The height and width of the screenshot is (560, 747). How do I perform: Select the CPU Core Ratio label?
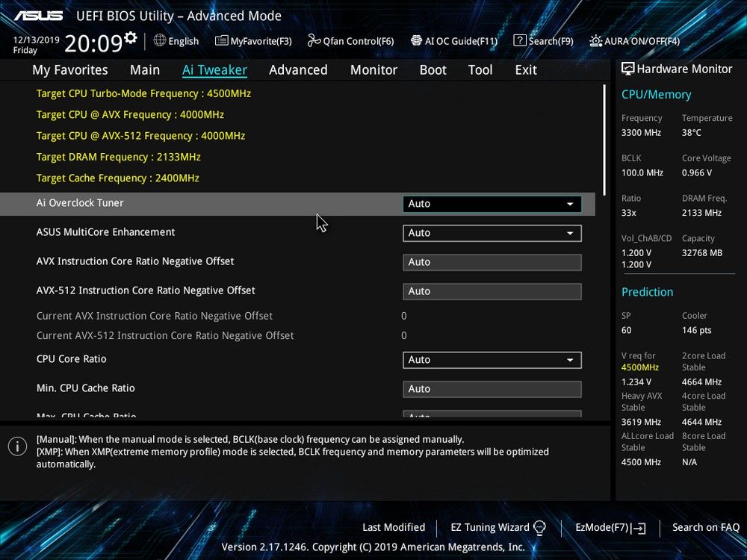[x=72, y=359]
